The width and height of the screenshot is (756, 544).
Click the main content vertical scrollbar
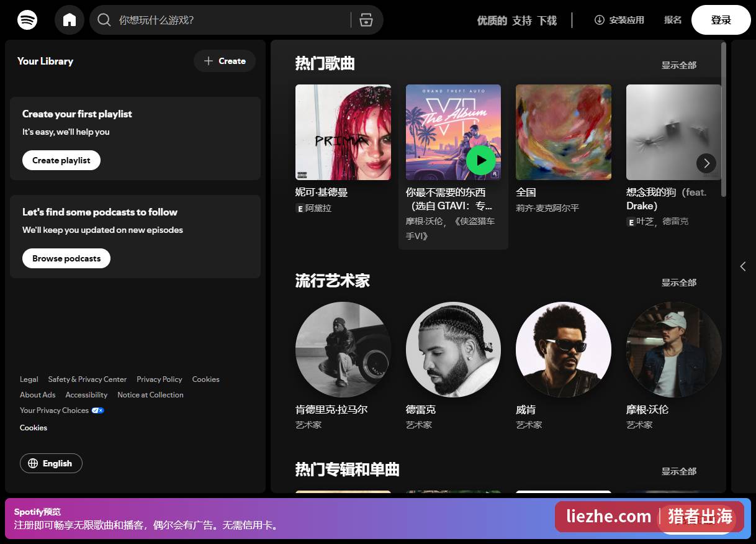(x=723, y=119)
